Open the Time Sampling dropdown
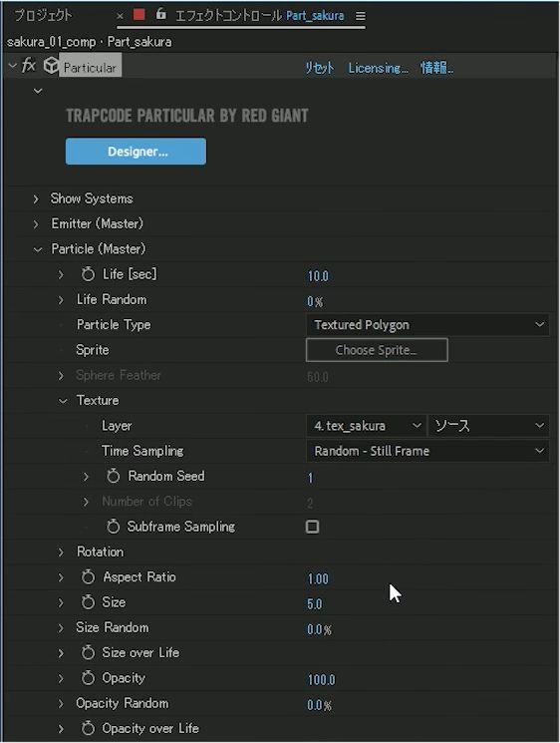560x743 pixels. pyautogui.click(x=427, y=451)
